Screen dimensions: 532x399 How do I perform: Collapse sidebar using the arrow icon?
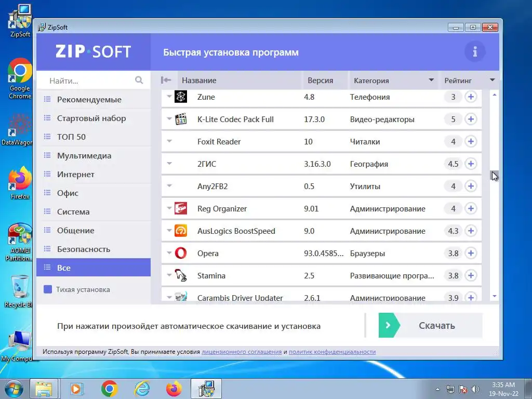166,80
